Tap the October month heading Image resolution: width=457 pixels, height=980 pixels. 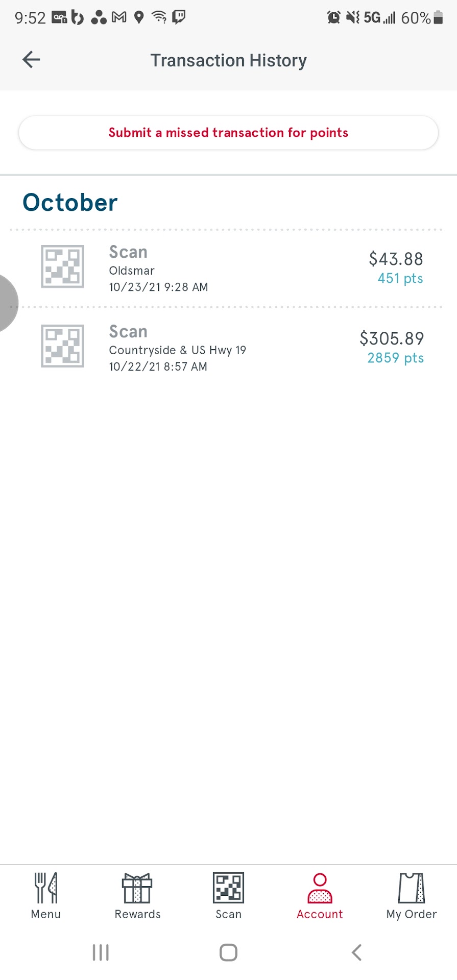pyautogui.click(x=70, y=203)
